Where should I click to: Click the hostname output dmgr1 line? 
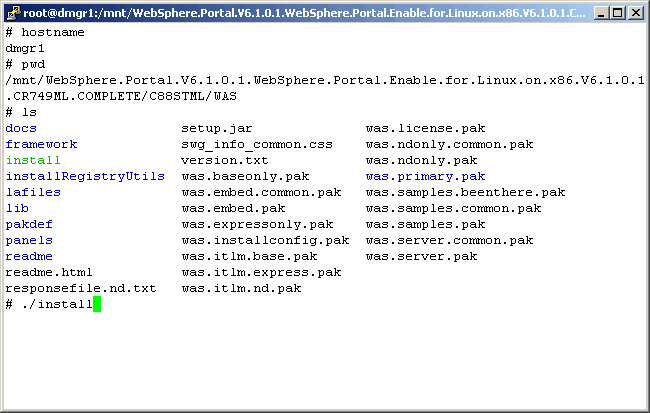coord(25,47)
